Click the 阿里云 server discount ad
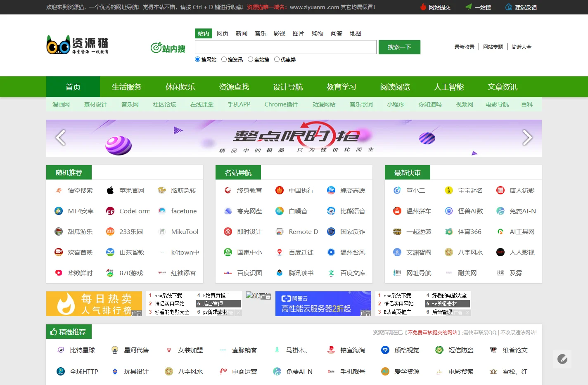 tap(323, 304)
